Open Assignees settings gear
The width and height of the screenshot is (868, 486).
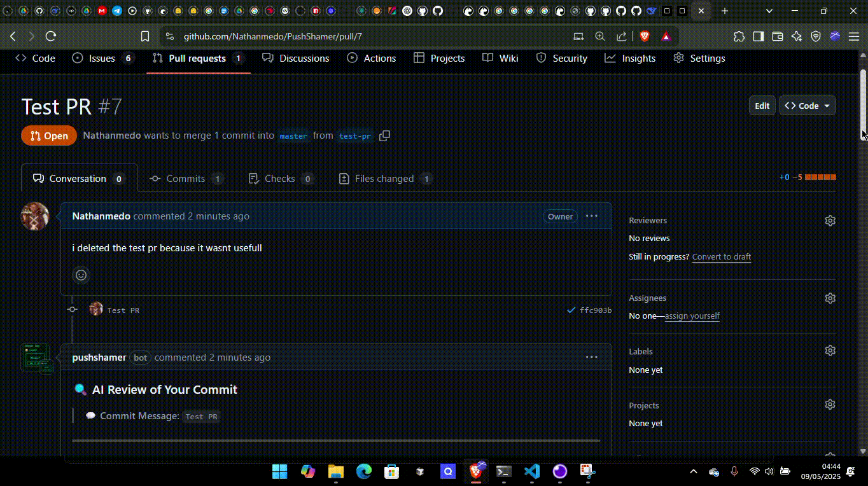[x=830, y=298]
